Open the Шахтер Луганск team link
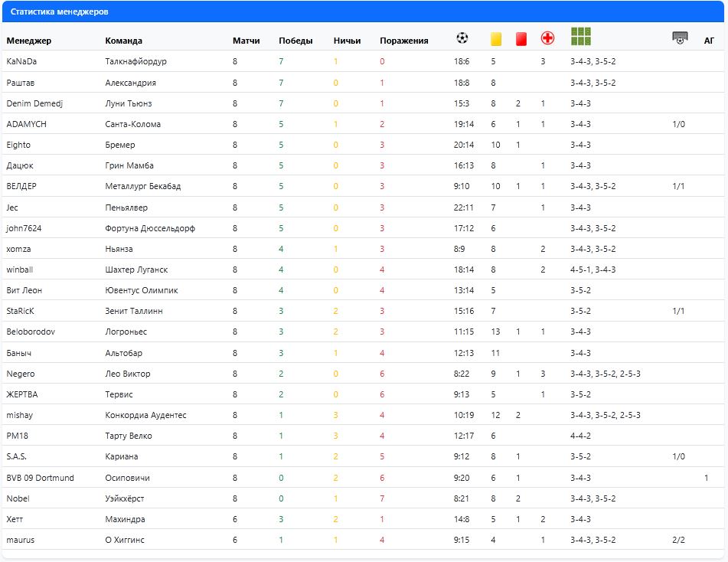Viewport: 728px width, 562px height. pyautogui.click(x=136, y=270)
